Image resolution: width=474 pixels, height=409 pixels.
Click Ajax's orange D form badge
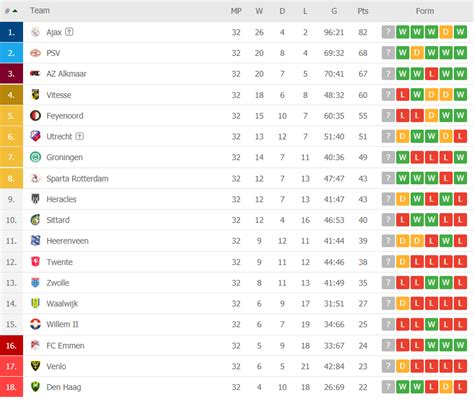[446, 32]
